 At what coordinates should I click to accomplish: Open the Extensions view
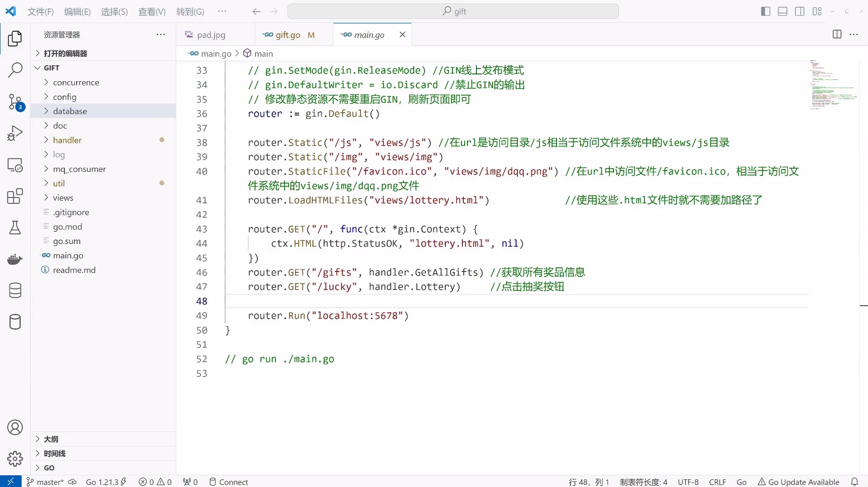(x=15, y=196)
